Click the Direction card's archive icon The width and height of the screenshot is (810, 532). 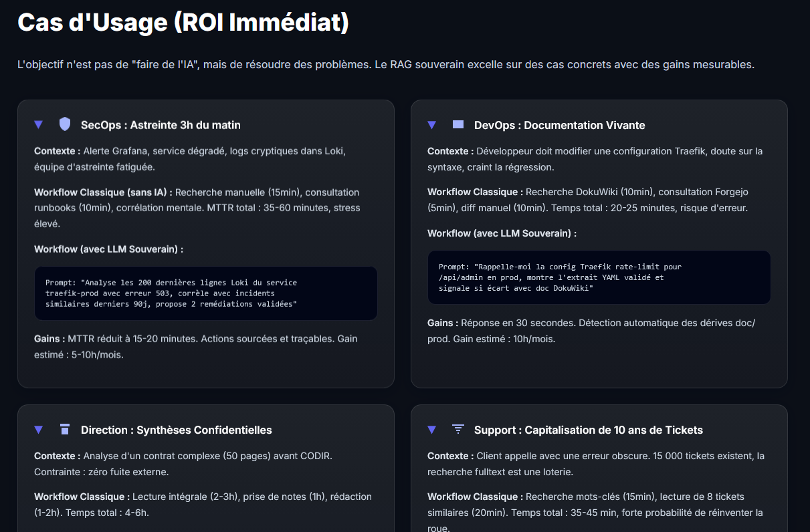[x=65, y=429]
